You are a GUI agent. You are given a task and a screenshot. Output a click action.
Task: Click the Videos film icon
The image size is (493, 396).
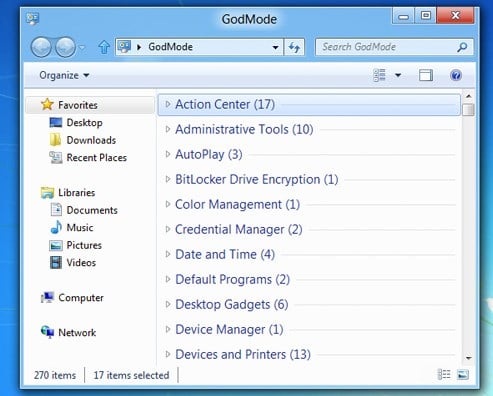pos(56,263)
